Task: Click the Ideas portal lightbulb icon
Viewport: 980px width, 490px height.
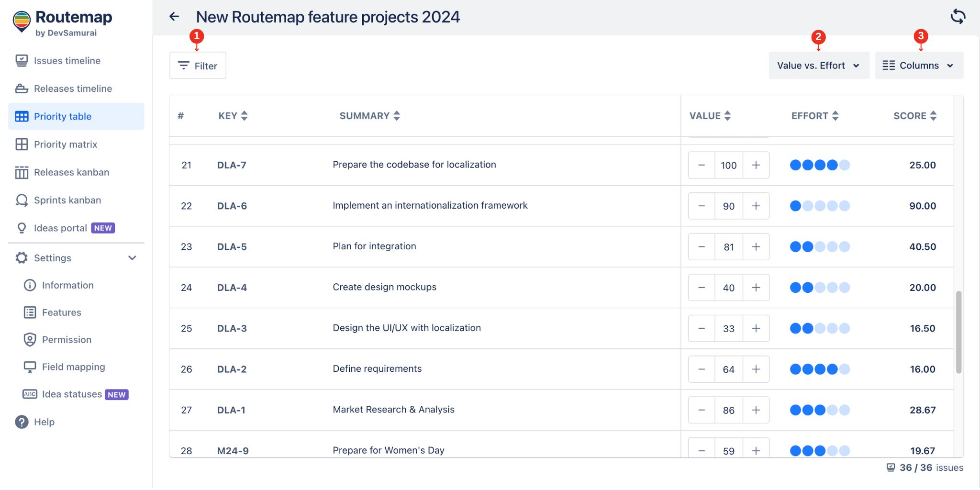Action: coord(22,228)
